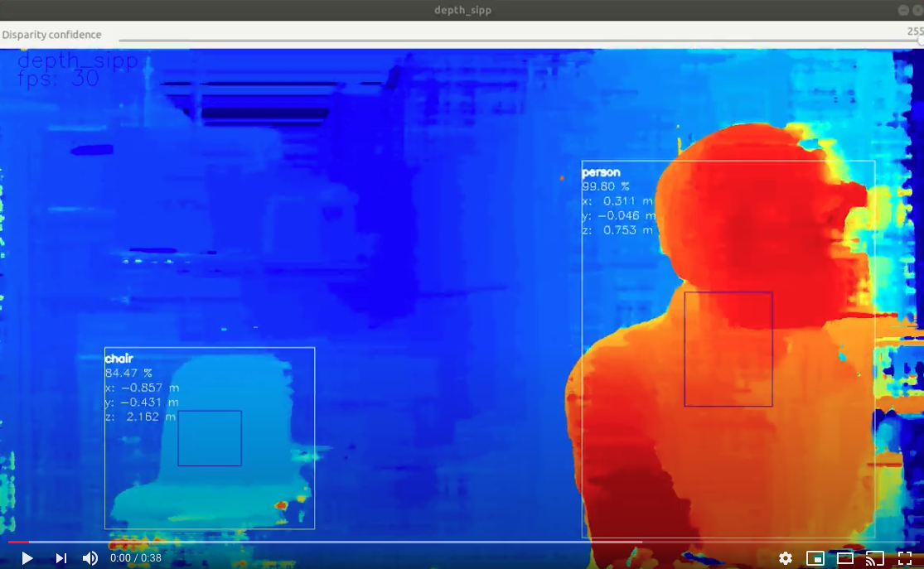The width and height of the screenshot is (924, 569).
Task: Click the chair 84.47 % confidence text
Action: [128, 373]
